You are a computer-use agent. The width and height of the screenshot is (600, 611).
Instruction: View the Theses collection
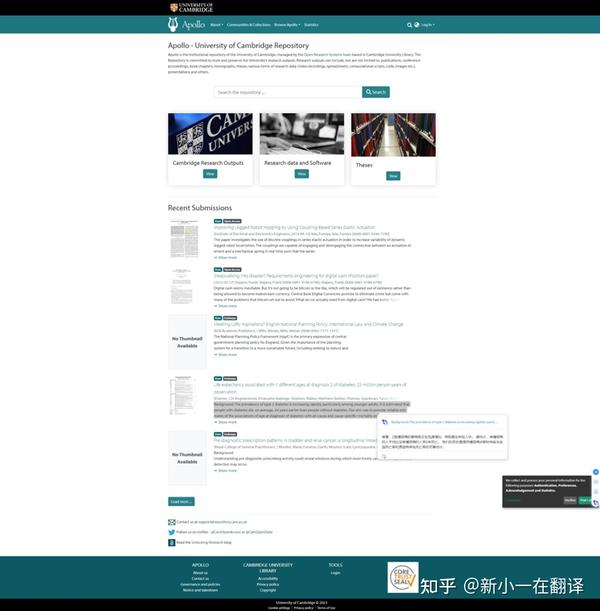[x=393, y=176]
